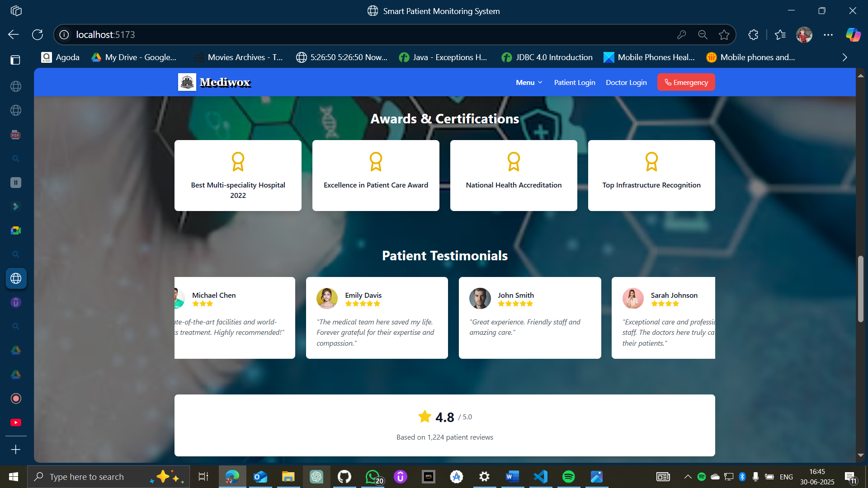Add new sidebar item with plus icon
The width and height of the screenshot is (868, 488).
(x=16, y=450)
